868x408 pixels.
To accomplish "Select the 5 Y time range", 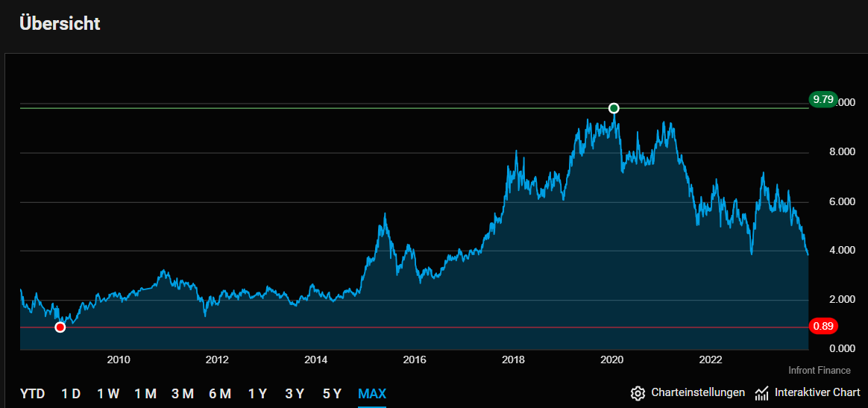I will click(x=332, y=394).
